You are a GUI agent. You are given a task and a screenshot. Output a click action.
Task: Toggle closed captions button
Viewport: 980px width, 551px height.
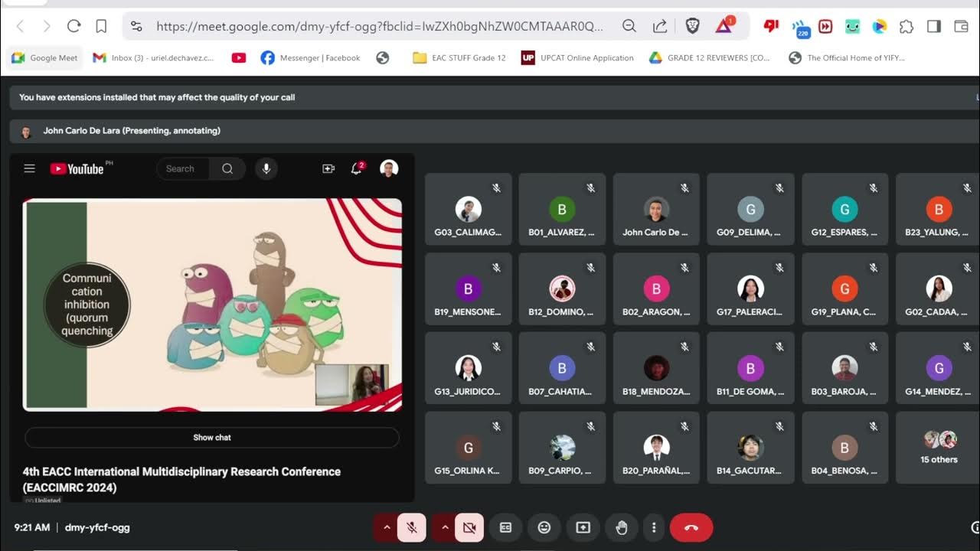505,527
